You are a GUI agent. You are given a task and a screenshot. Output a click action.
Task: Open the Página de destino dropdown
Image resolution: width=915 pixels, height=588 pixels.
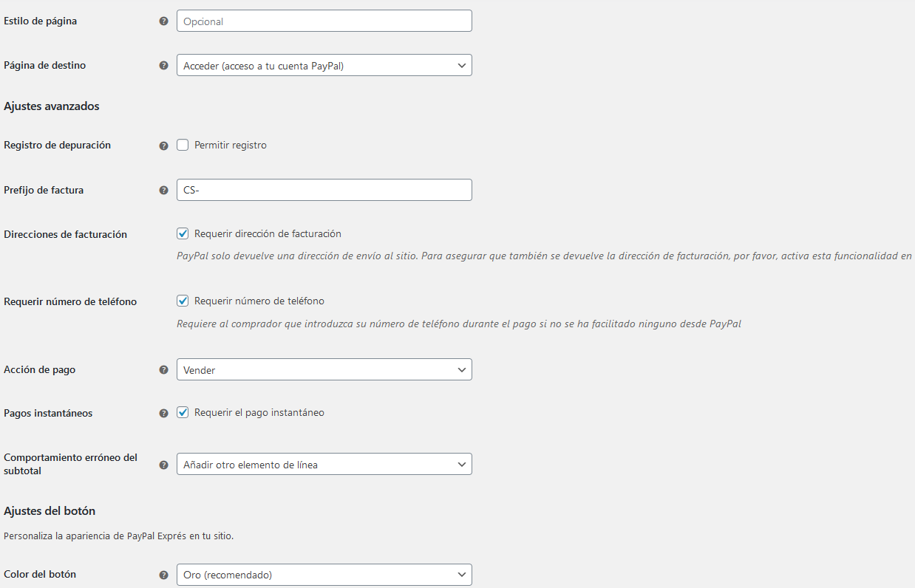point(324,65)
